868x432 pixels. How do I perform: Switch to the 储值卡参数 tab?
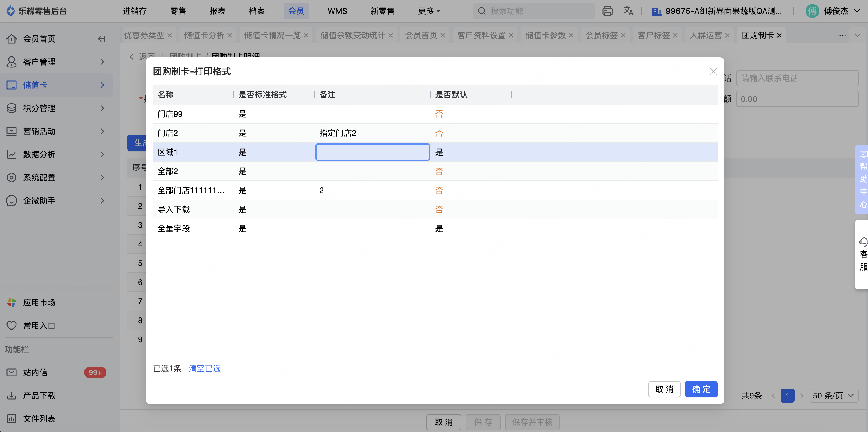point(545,35)
